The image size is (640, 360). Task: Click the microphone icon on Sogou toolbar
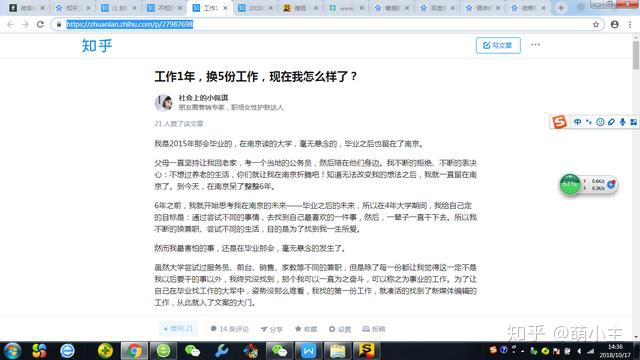(x=622, y=122)
